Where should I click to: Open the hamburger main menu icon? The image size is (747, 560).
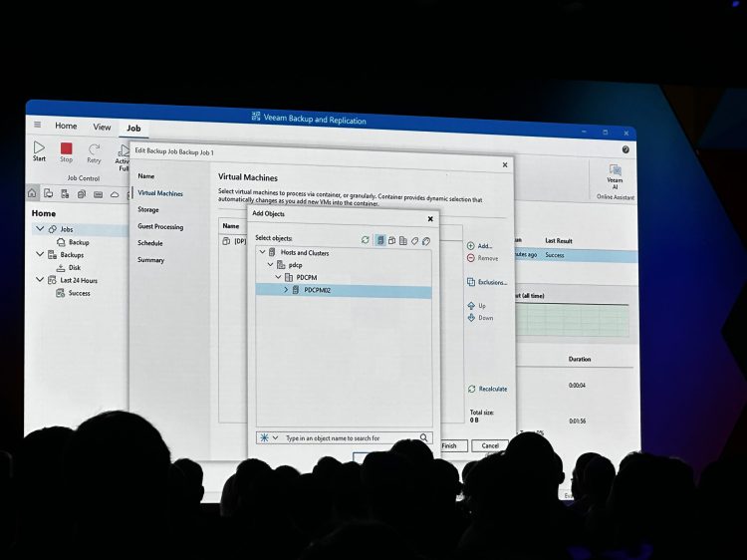[x=37, y=125]
